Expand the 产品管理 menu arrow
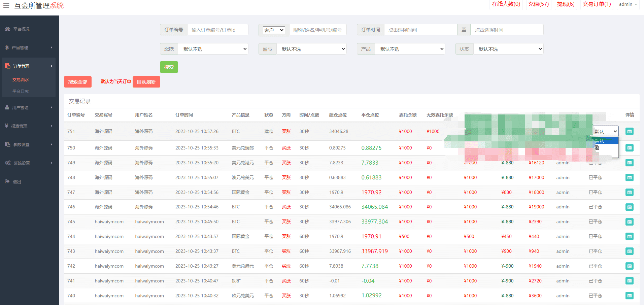 pos(52,47)
